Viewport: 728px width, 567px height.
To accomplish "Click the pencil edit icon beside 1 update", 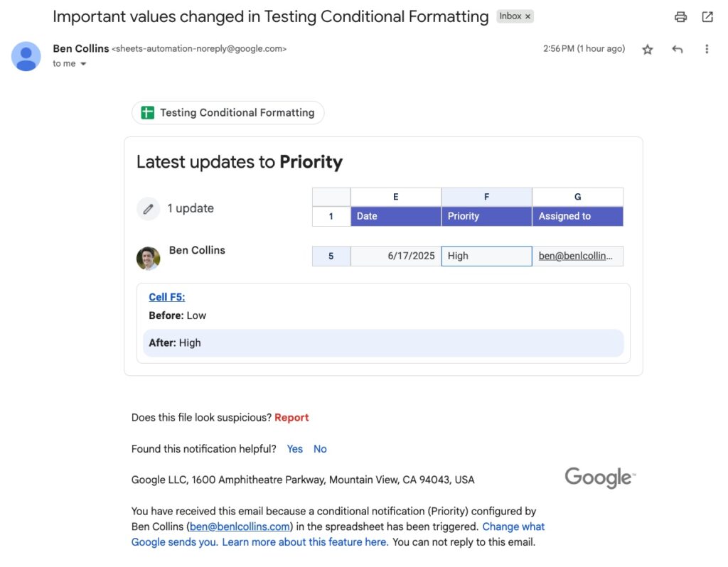I will (148, 209).
